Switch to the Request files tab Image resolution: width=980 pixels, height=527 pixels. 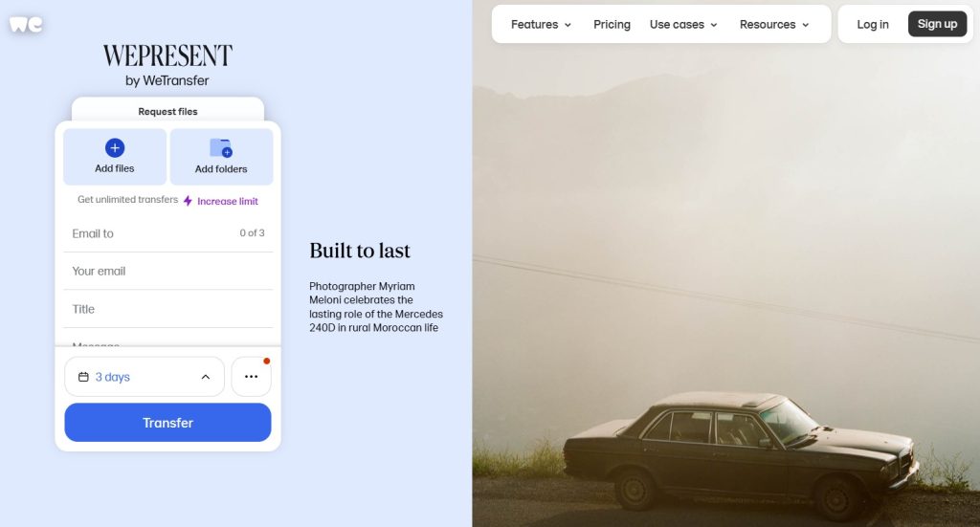click(x=167, y=111)
